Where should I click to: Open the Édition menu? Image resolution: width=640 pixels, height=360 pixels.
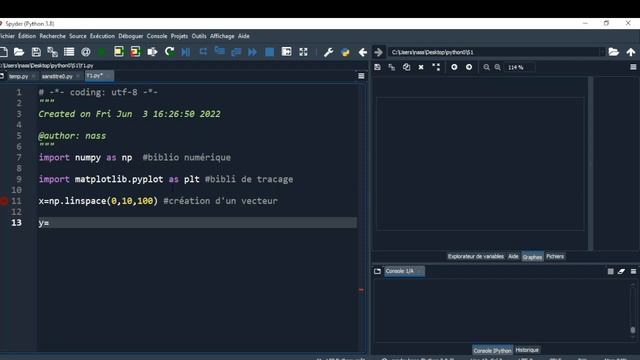[x=27, y=36]
